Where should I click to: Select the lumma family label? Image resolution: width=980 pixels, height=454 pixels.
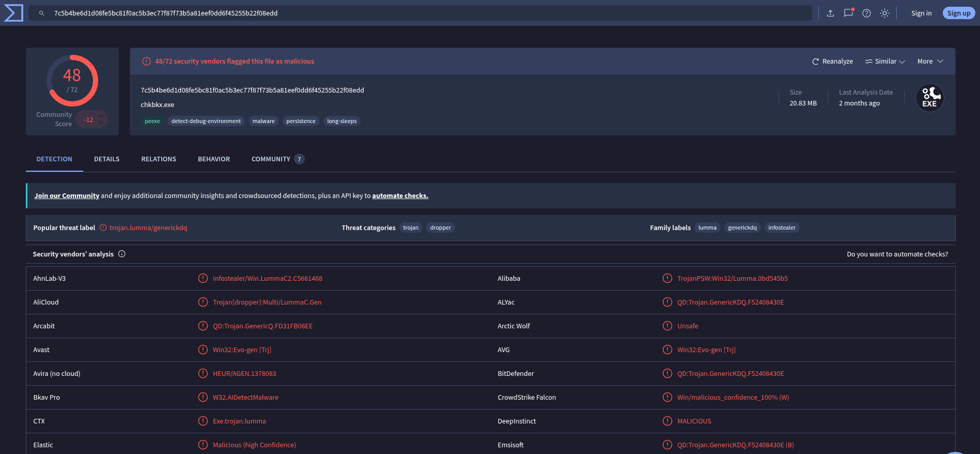[707, 228]
